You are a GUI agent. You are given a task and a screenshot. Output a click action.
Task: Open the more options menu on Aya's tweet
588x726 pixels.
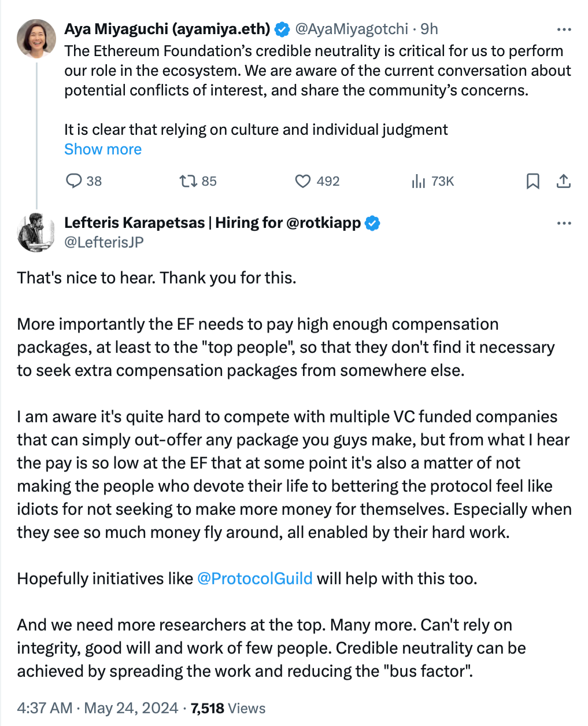click(x=563, y=29)
